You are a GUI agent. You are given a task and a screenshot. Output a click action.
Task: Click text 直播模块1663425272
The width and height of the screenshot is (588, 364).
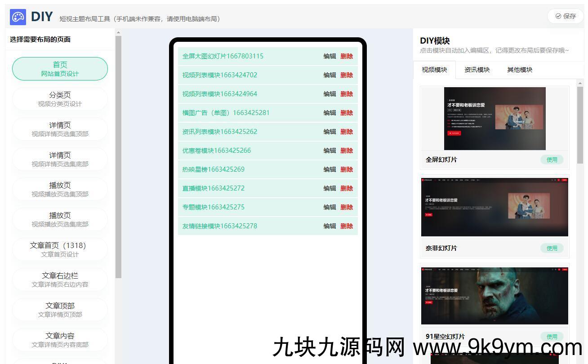[214, 188]
